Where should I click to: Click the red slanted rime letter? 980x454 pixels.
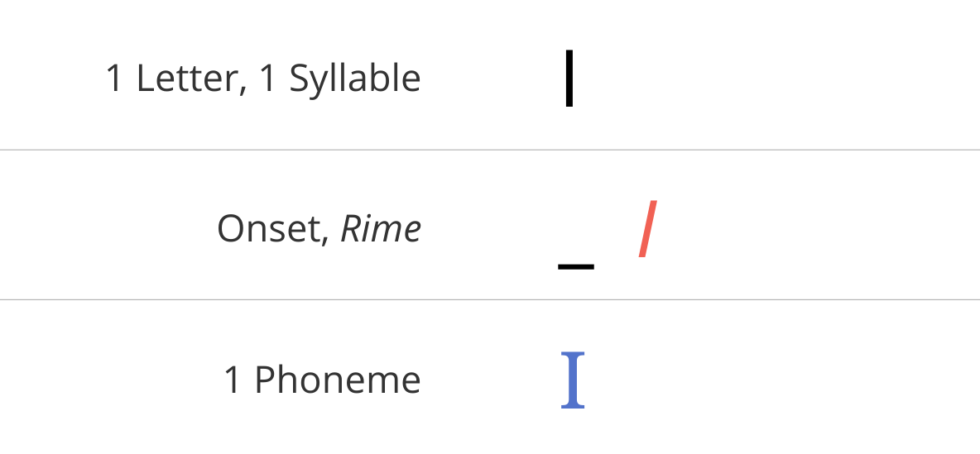point(649,228)
